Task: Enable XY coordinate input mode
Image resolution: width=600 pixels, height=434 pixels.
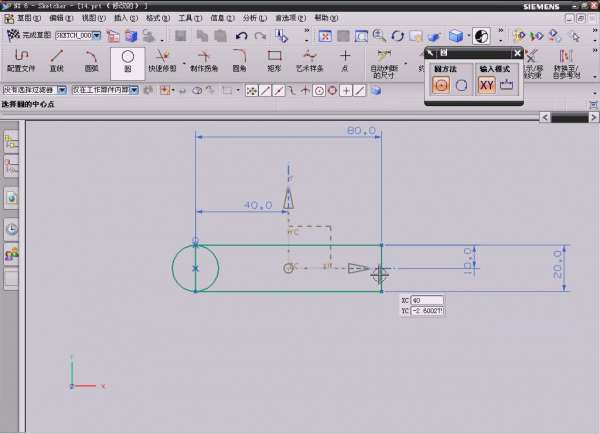Action: (x=486, y=85)
